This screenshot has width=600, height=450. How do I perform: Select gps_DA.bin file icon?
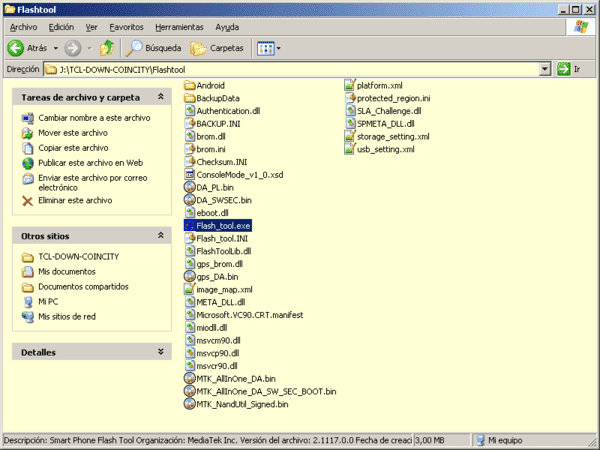pos(189,277)
